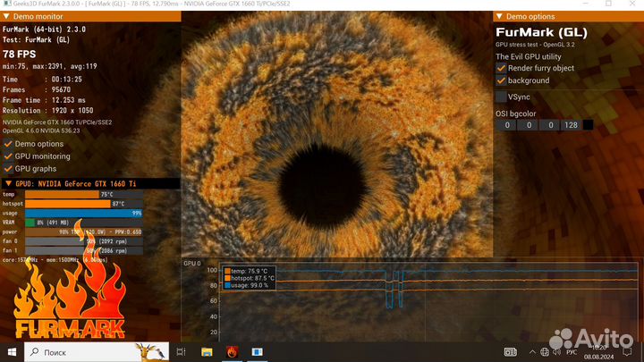Enable the VSync checkbox
The image size is (644, 362).
pos(501,97)
